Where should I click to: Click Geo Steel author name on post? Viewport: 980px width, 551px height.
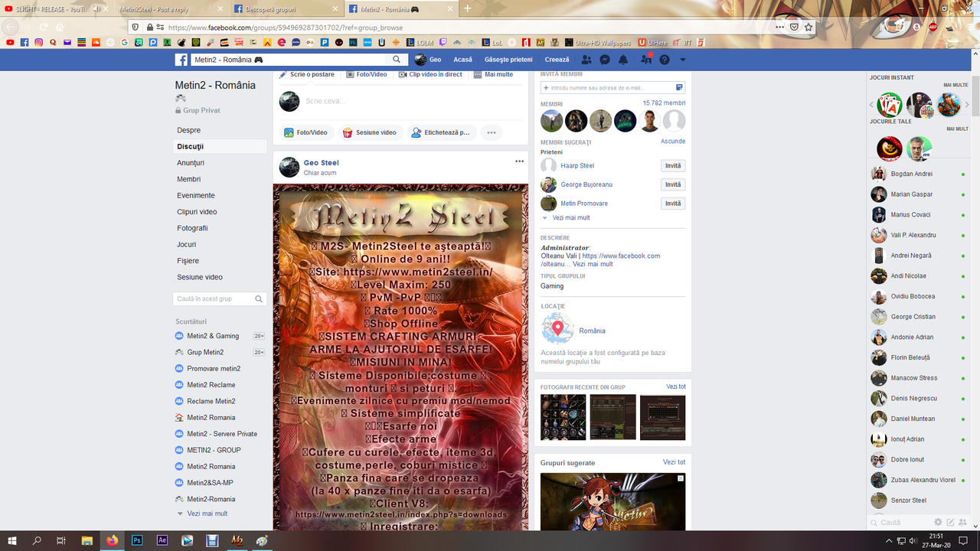coord(321,163)
